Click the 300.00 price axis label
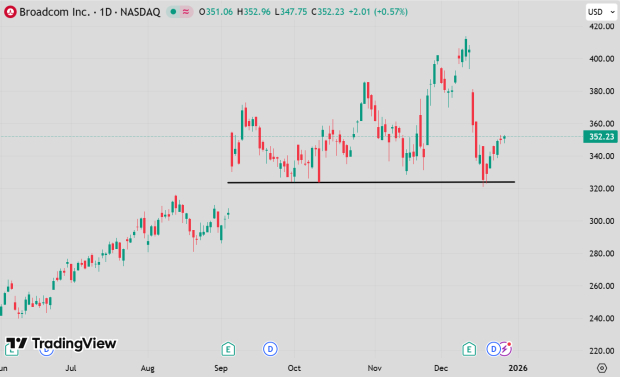This screenshot has width=620, height=377. coord(602,221)
